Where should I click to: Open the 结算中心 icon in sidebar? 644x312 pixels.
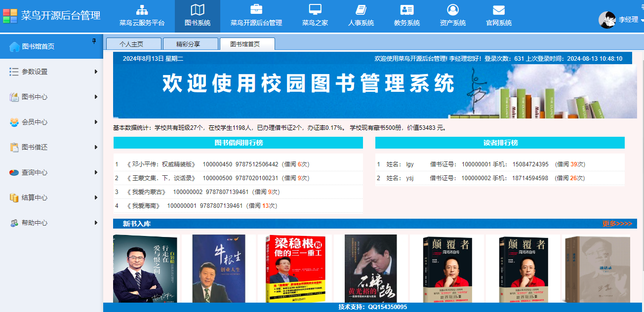13,198
